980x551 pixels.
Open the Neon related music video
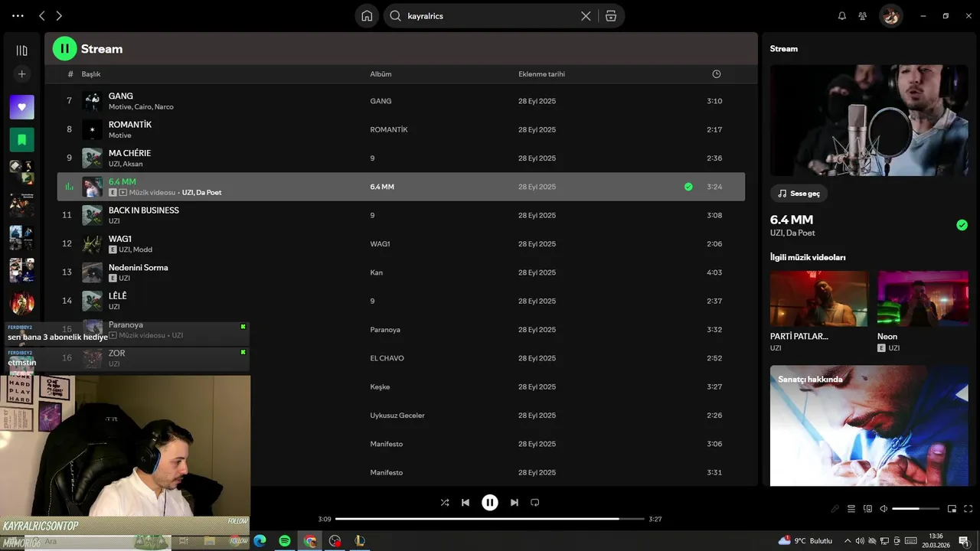923,298
